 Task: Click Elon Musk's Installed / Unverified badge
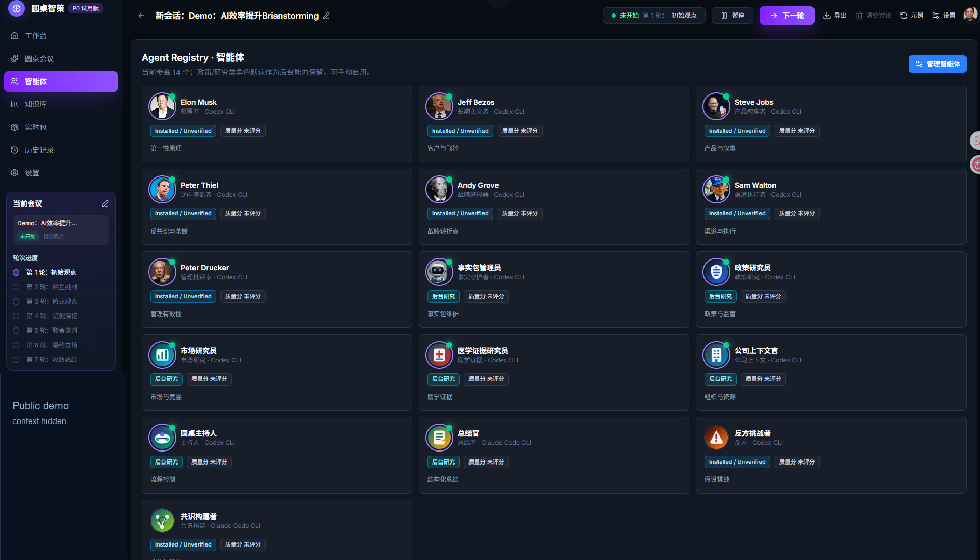point(183,131)
